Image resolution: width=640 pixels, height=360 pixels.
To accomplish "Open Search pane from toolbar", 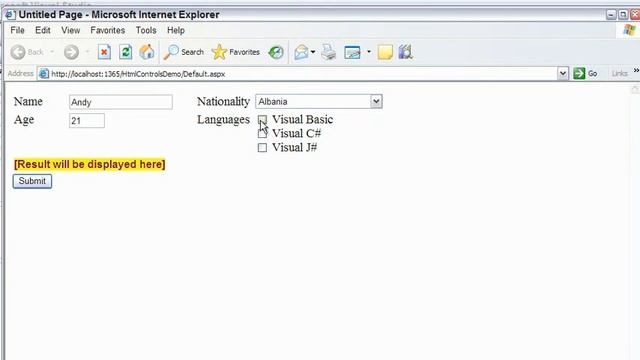I will [184, 52].
